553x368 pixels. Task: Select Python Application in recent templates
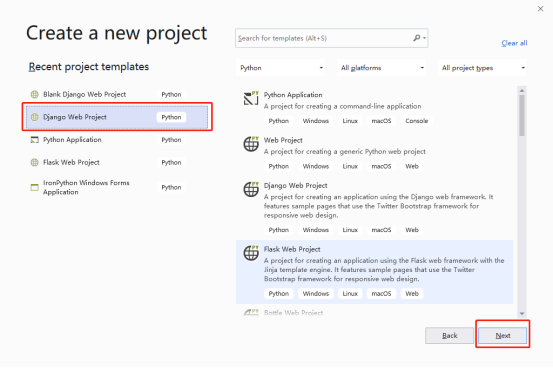117,140
